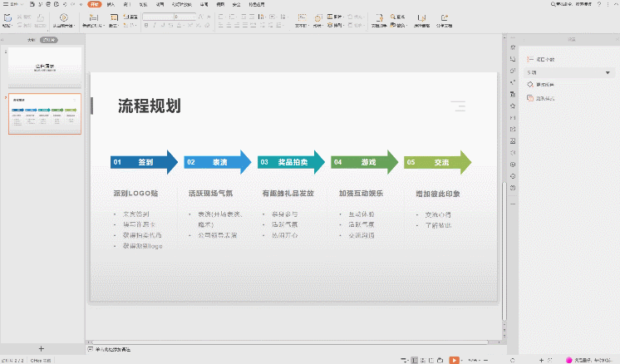The width and height of the screenshot is (620, 364).
Task: Select the Home (开始) ribbon tab
Action: coord(95,4)
